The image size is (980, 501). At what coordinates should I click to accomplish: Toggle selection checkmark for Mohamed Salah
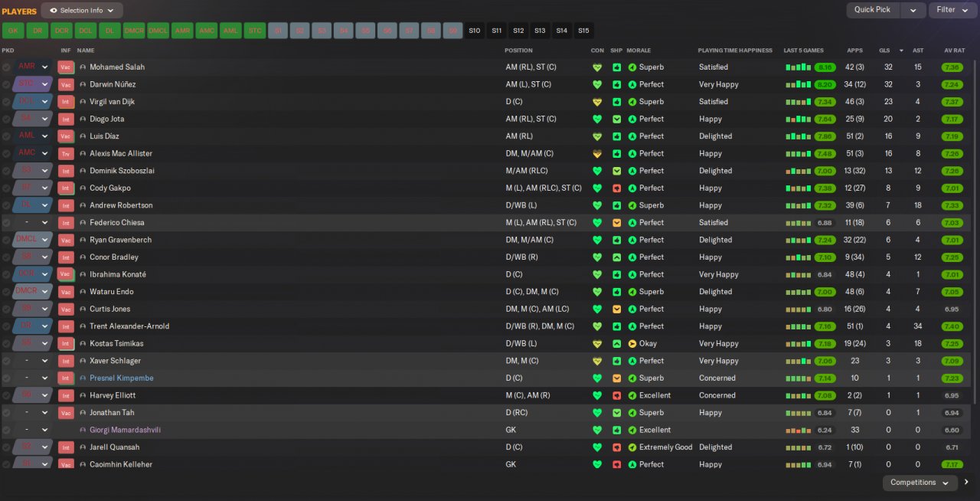(6, 67)
